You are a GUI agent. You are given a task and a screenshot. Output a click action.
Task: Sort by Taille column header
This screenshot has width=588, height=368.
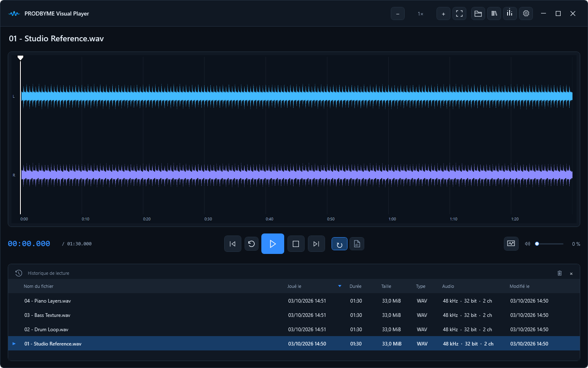[x=386, y=286]
